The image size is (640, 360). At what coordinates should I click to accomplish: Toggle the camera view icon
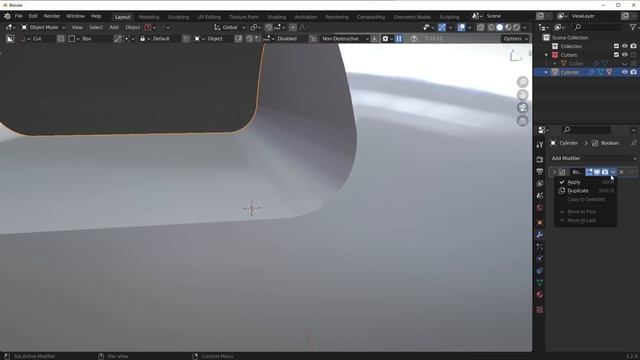(x=522, y=108)
